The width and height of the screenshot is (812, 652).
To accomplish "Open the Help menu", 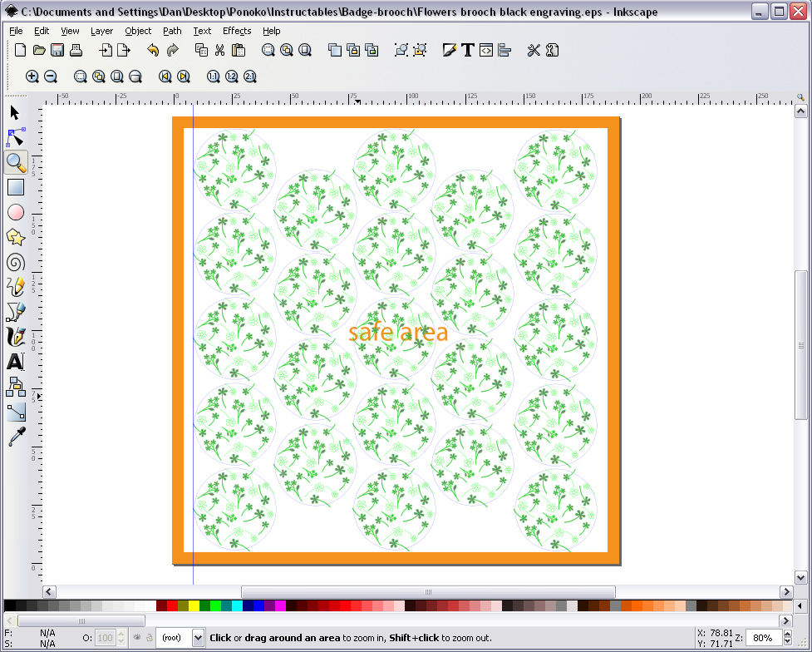I will click(x=271, y=31).
